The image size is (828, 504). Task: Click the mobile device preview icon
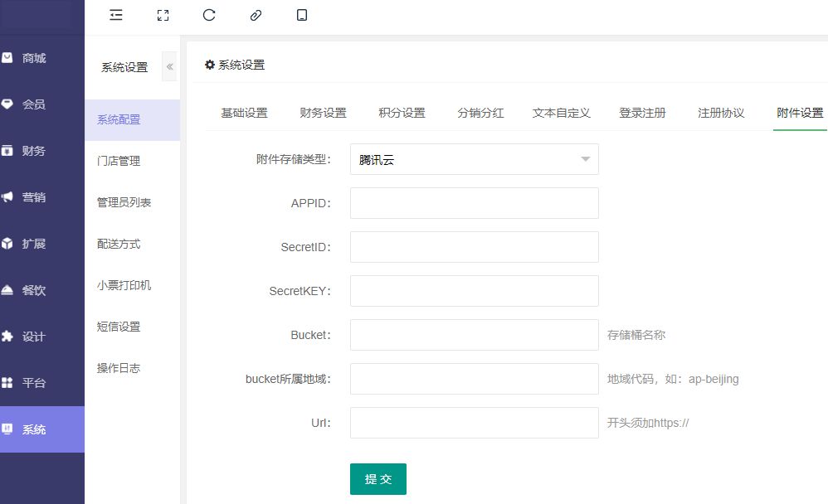coord(302,15)
